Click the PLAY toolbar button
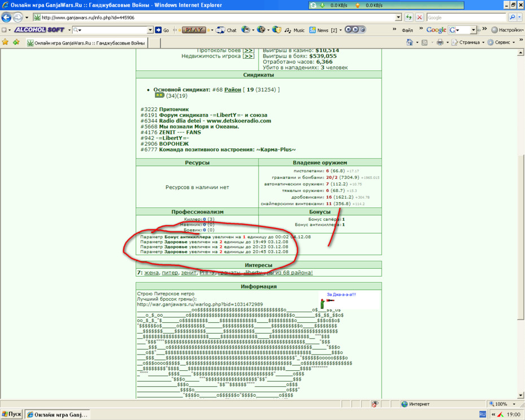The image size is (525, 420). tap(194, 30)
